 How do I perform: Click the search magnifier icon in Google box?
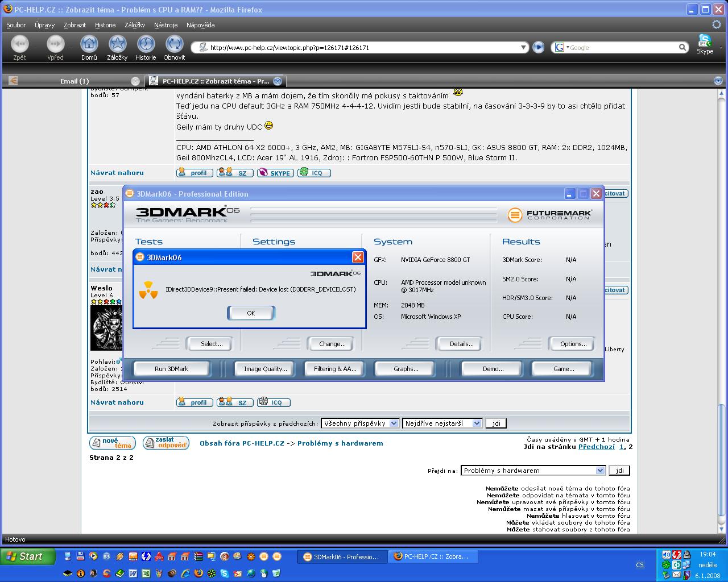click(682, 48)
